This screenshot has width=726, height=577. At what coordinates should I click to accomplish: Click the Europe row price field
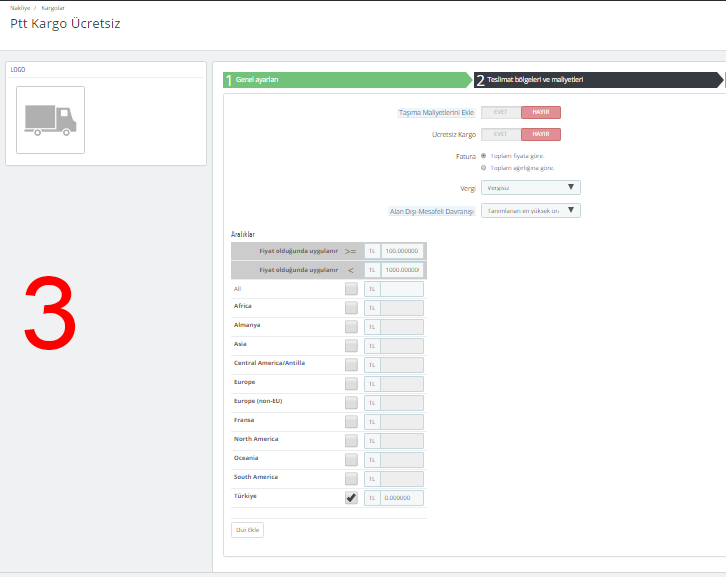402,384
